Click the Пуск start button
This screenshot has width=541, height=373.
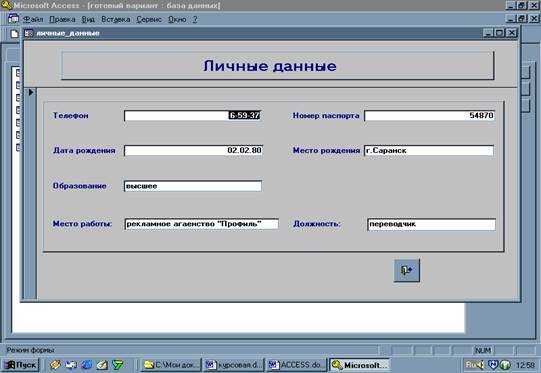pos(21,365)
